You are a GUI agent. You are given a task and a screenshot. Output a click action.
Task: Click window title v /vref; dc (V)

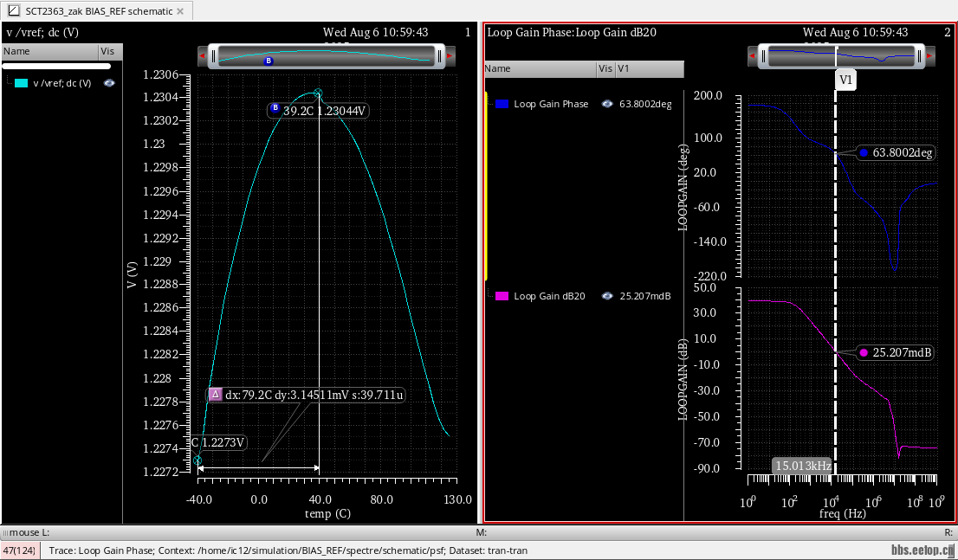coord(42,32)
